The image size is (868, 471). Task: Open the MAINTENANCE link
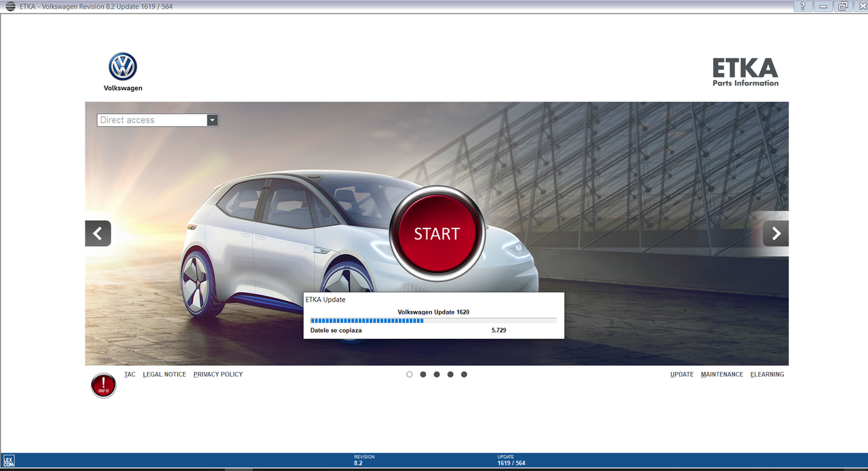click(x=722, y=374)
